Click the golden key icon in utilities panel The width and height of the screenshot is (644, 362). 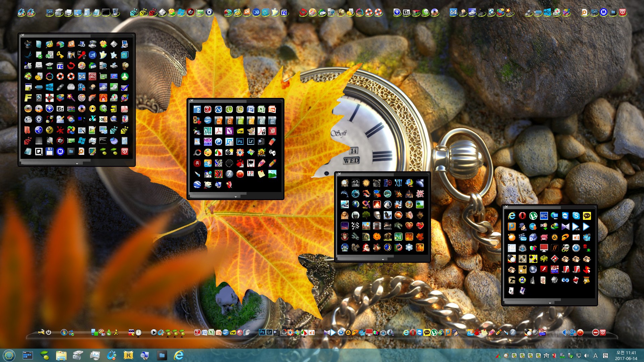pyautogui.click(x=60, y=55)
